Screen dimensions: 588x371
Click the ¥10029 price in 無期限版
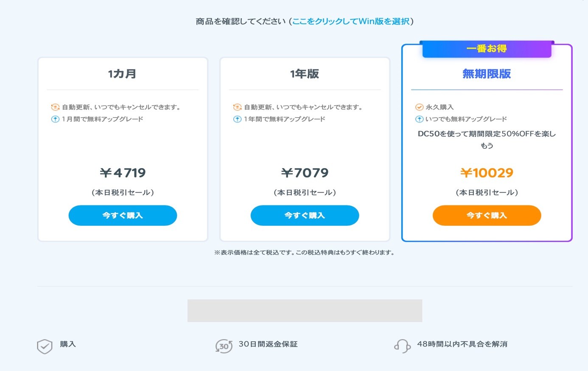pyautogui.click(x=487, y=173)
